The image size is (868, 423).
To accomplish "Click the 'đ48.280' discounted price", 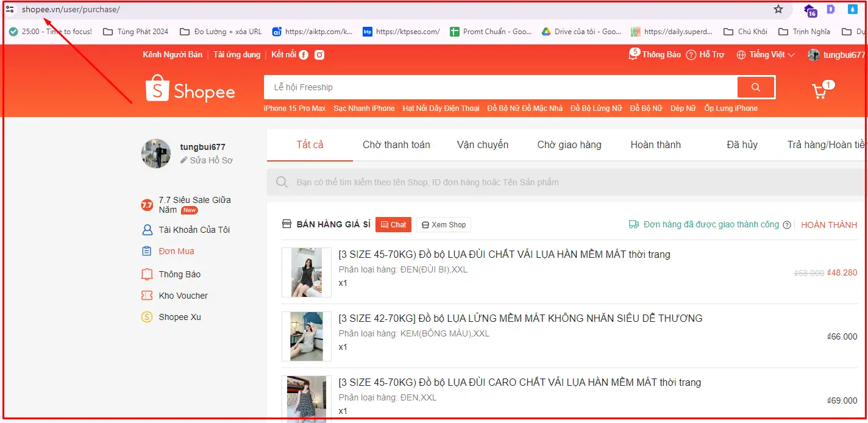I will pos(842,273).
